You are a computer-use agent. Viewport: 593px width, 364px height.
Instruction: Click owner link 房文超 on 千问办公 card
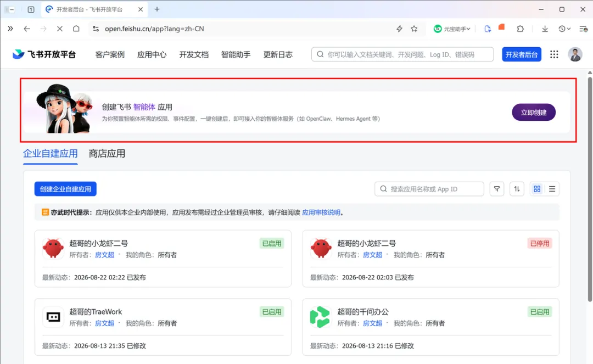(x=372, y=323)
